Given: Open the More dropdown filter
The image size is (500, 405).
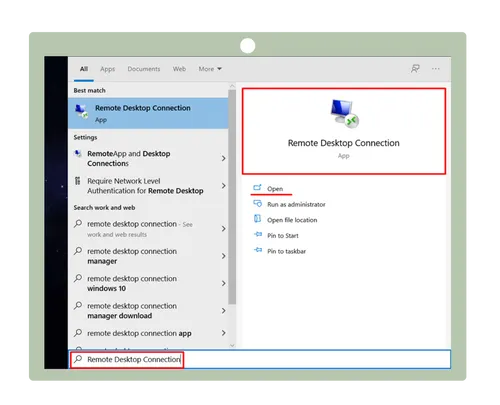Looking at the screenshot, I should click(210, 69).
